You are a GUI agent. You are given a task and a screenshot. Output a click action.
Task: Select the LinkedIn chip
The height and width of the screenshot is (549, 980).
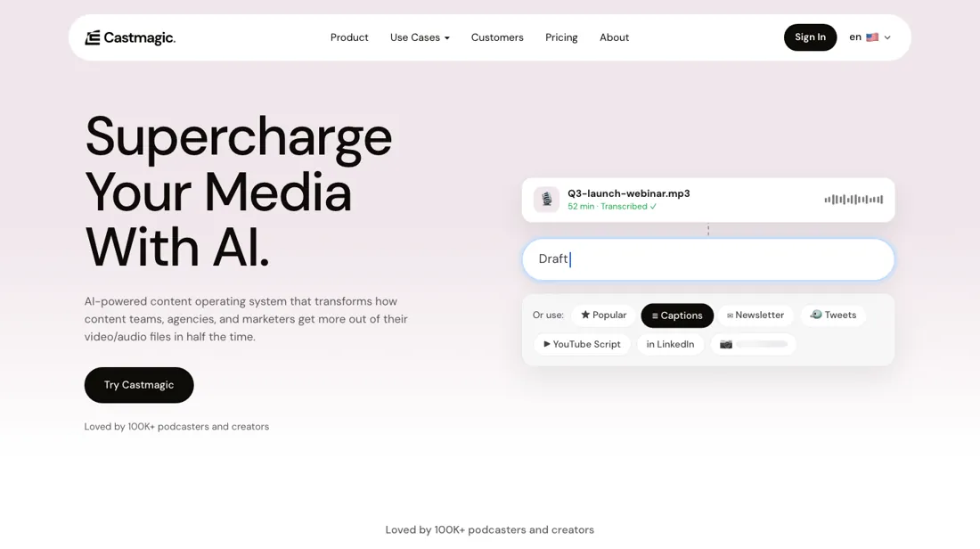tap(670, 345)
